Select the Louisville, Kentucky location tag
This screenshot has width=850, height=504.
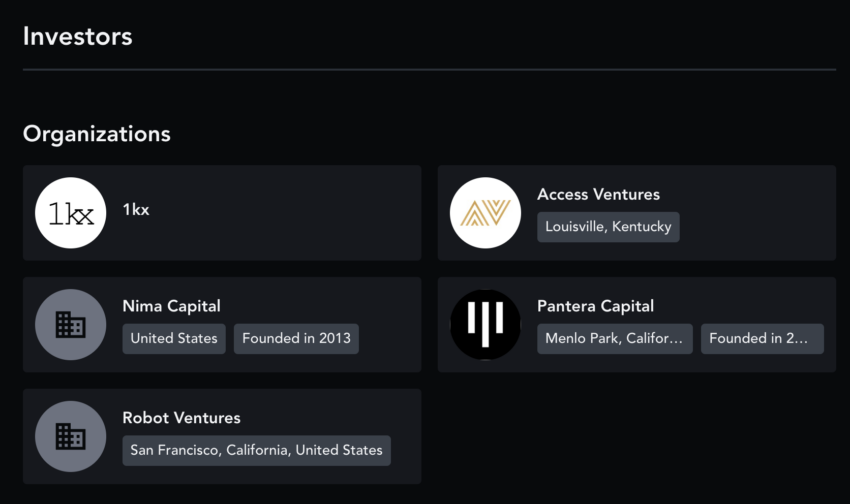(608, 227)
